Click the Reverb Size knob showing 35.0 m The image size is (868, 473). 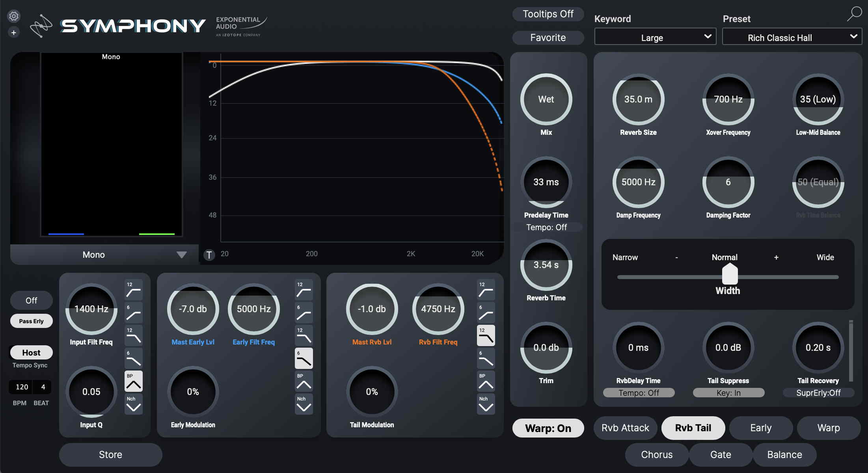click(x=638, y=99)
